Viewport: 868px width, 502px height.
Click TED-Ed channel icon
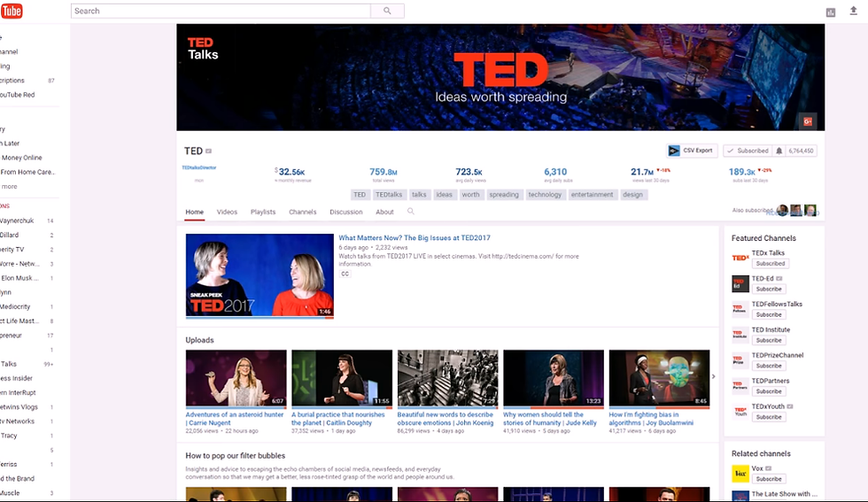[740, 283]
